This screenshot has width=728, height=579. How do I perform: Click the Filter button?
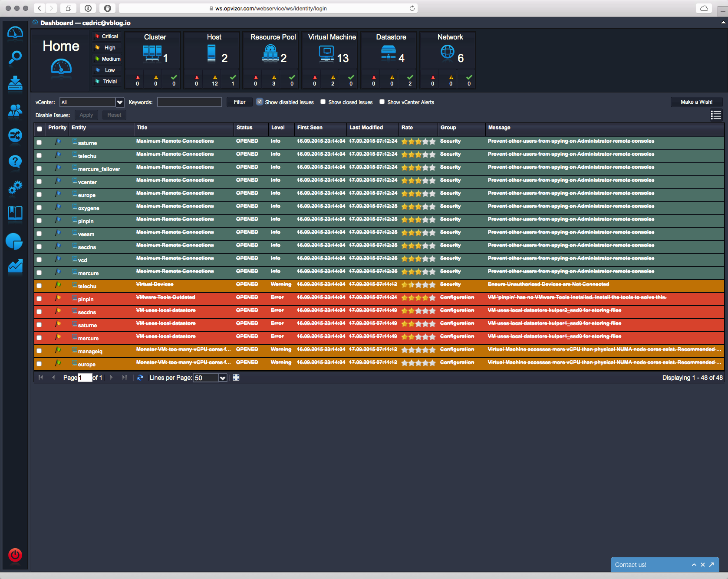pyautogui.click(x=240, y=102)
